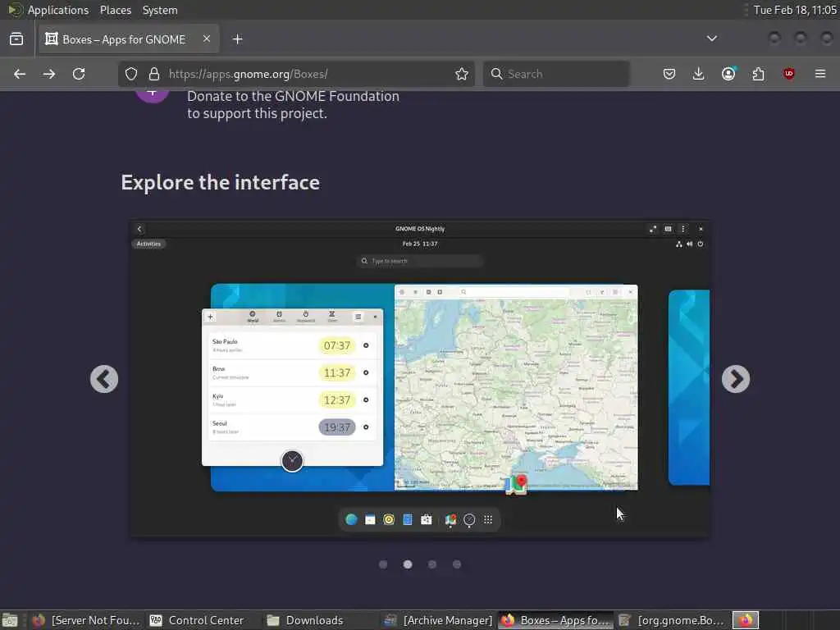Select third carousel page dot
The width and height of the screenshot is (840, 630).
click(432, 564)
